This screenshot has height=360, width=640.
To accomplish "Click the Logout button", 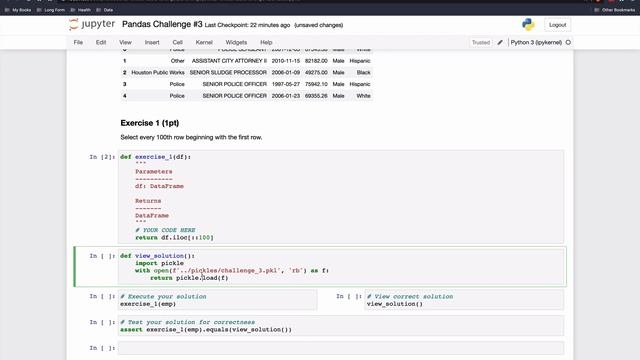I will pos(558,25).
